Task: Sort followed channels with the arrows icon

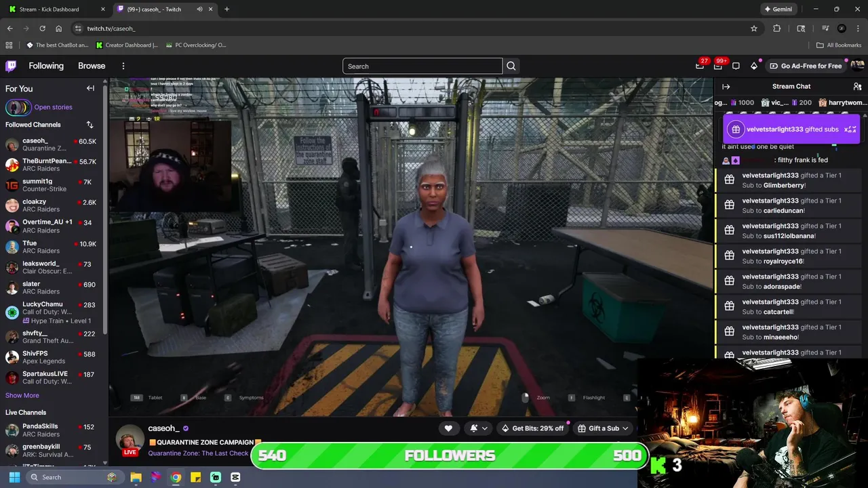Action: pos(90,125)
